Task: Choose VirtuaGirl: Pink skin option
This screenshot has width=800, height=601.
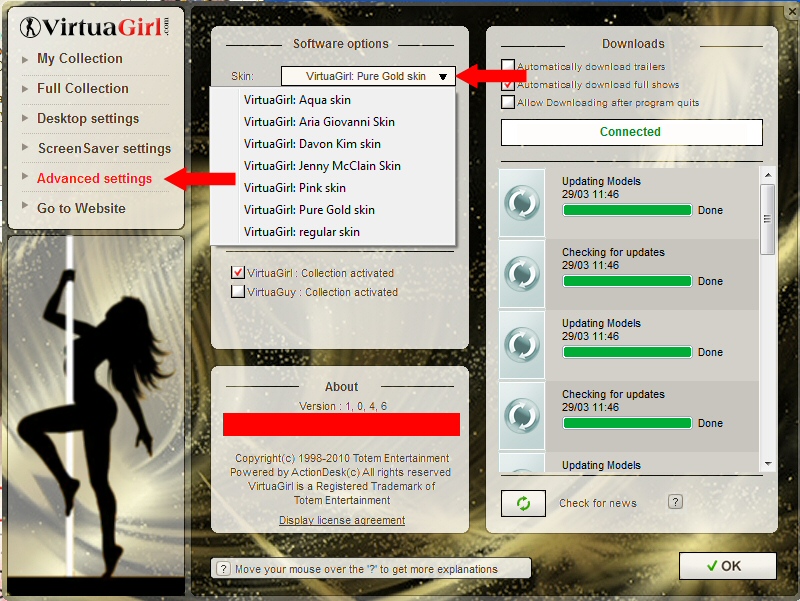Action: [x=294, y=188]
